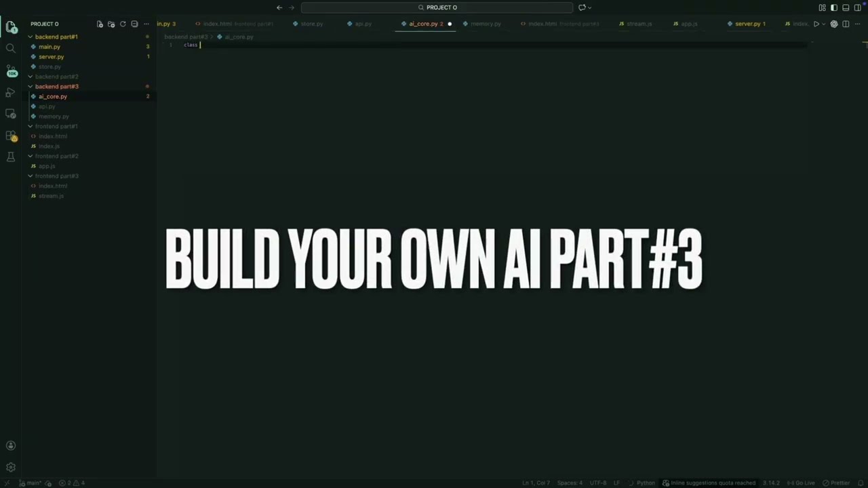Image resolution: width=868 pixels, height=488 pixels.
Task: Toggle Go Live server in status bar
Action: tap(801, 483)
